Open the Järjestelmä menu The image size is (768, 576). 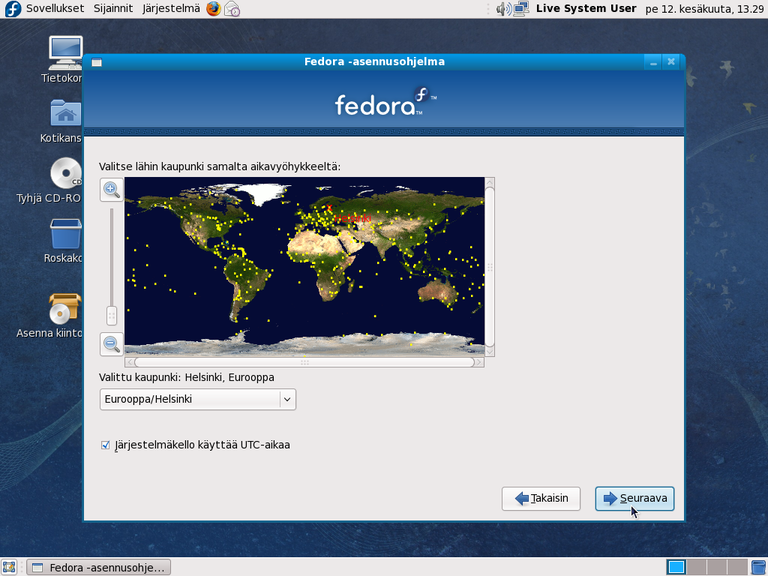(x=170, y=9)
